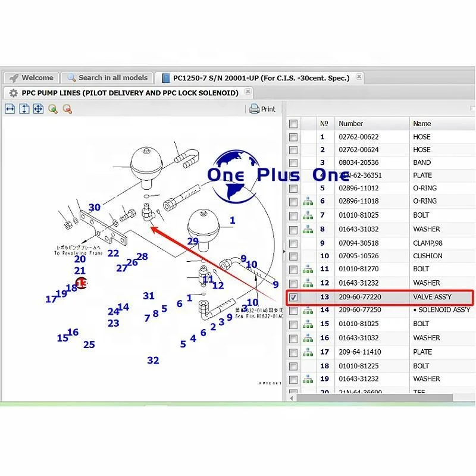Click the hierarchy icon on row 7 BOLT
The image size is (476, 476).
coord(308,215)
